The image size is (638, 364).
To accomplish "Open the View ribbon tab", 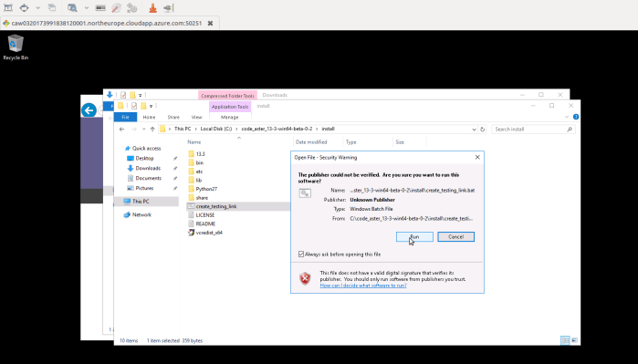I will tap(196, 117).
